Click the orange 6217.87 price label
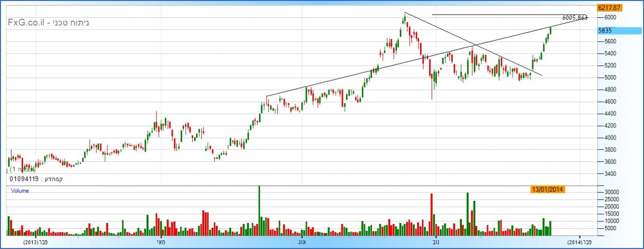This screenshot has height=249, width=644. [x=609, y=8]
